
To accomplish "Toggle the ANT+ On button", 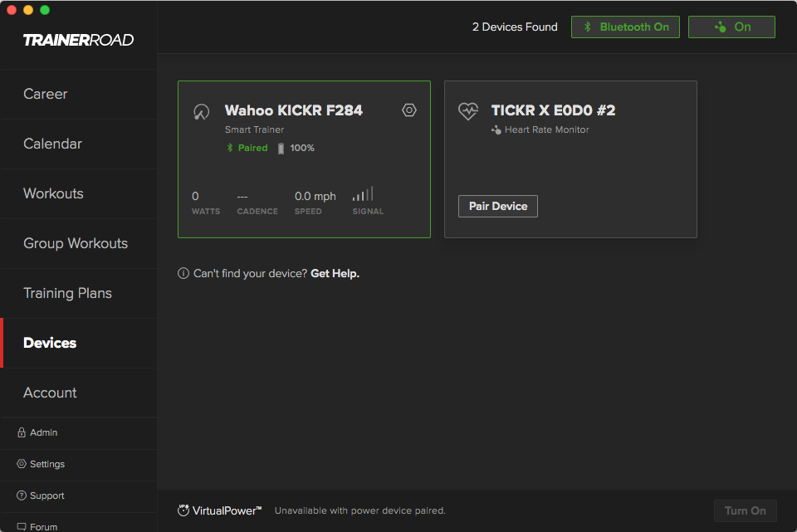I will pos(731,27).
